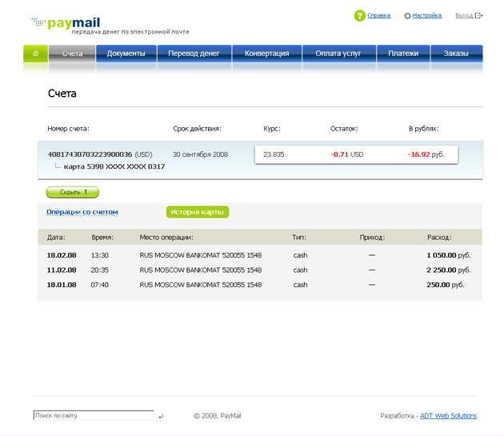504x436 pixels.
Task: Switch to the Заказы tab
Action: pos(456,54)
